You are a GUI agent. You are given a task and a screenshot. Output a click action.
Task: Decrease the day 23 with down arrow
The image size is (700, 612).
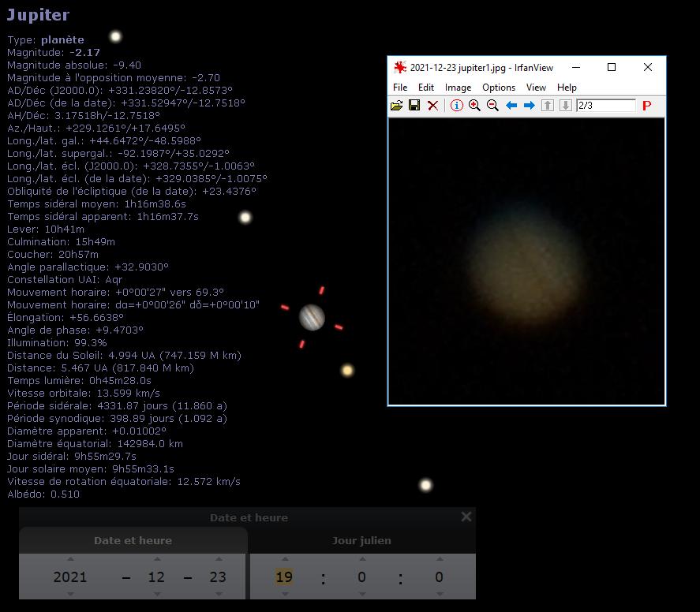pos(219,594)
